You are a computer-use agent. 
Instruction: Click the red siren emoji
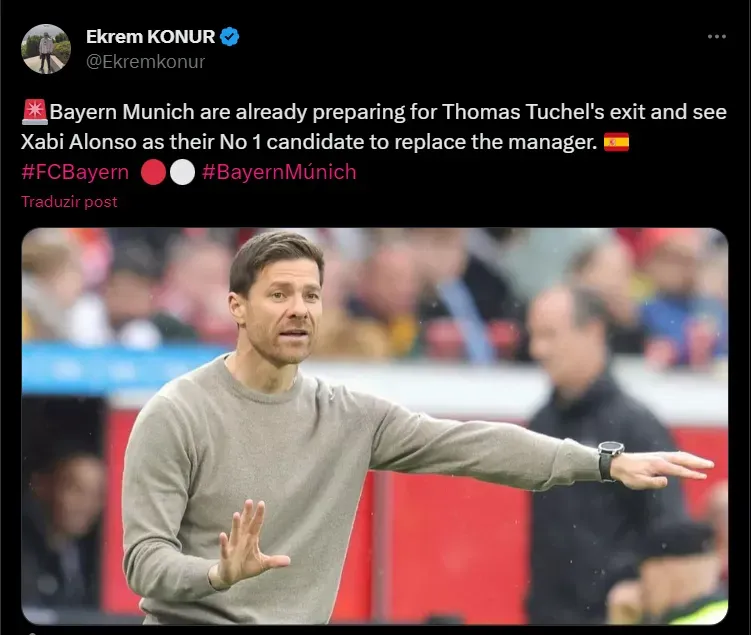34,112
